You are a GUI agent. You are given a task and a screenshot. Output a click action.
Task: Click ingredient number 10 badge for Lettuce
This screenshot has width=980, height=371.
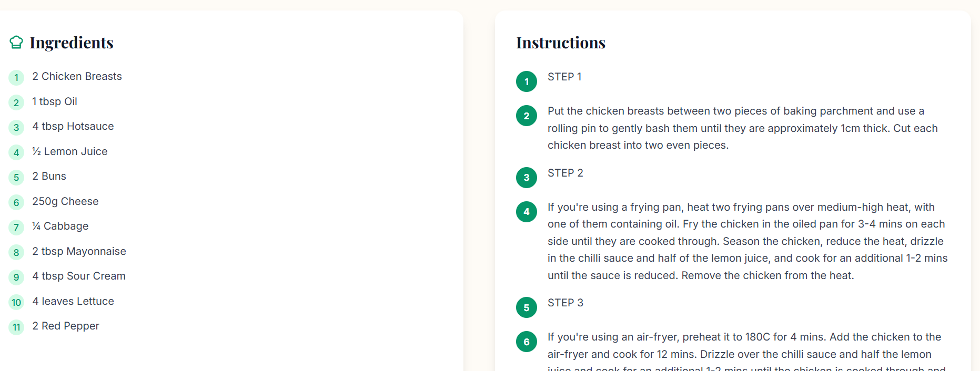point(16,303)
